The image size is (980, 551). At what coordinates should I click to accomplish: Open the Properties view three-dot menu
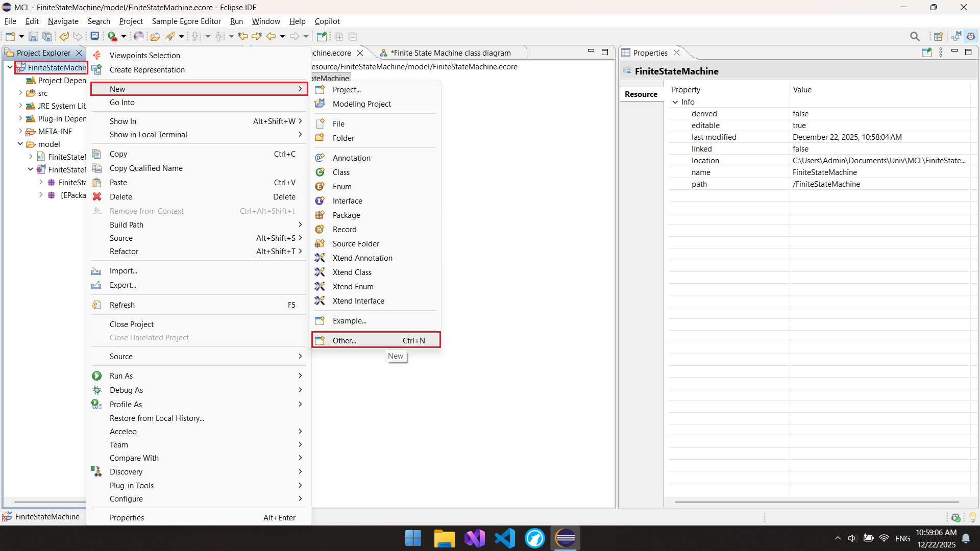click(x=941, y=53)
